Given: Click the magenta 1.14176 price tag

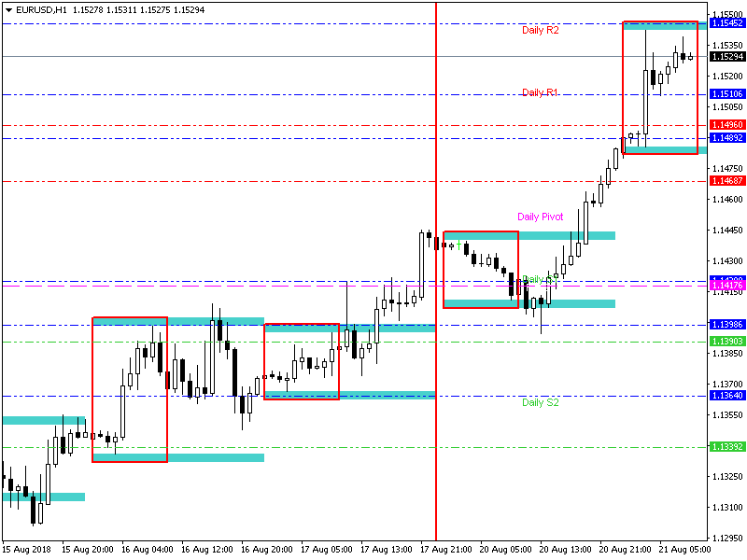Looking at the screenshot, I should pyautogui.click(x=727, y=287).
